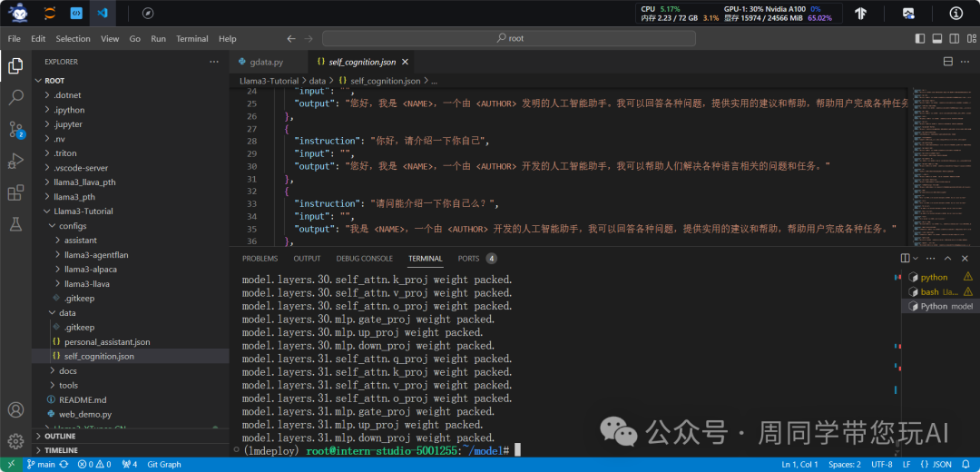Close the self_cognition.json tab
Viewport: 980px width, 472px height.
tap(405, 63)
